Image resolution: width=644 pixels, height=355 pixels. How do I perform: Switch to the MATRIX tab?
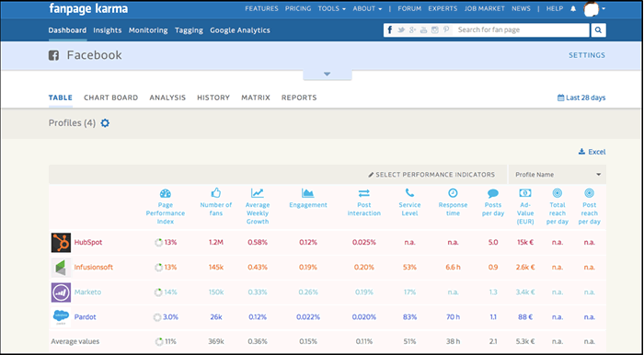pyautogui.click(x=256, y=97)
